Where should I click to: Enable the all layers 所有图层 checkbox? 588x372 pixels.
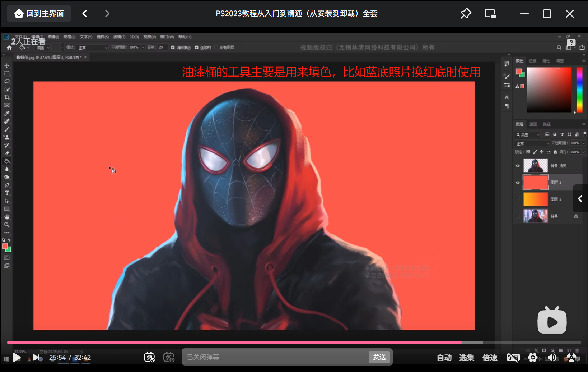216,47
